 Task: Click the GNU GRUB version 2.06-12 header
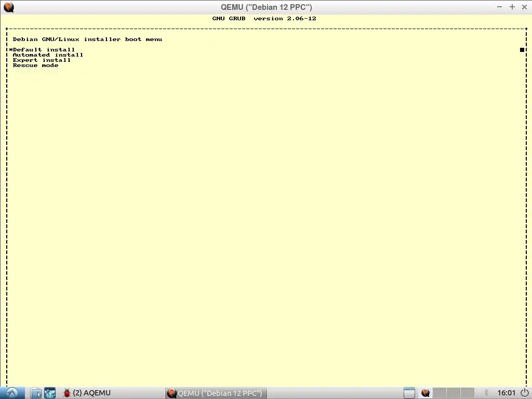264,18
